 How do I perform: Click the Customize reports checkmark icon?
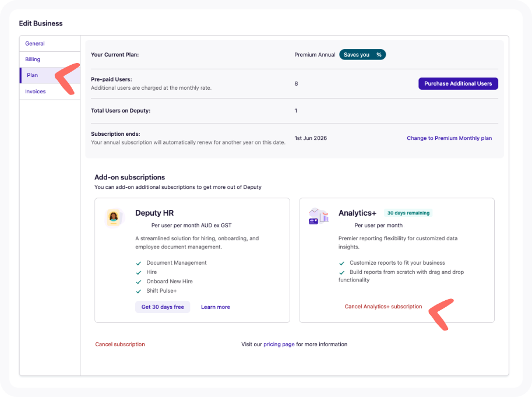(341, 264)
